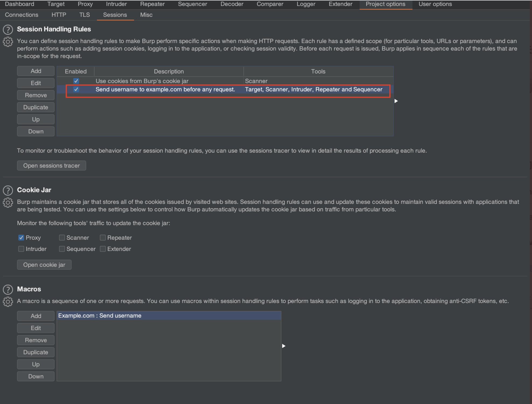Open the User options tab

pyautogui.click(x=435, y=4)
